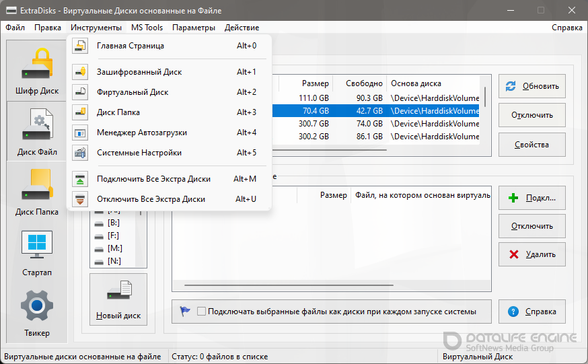Choose Менеджер Автозагрузки menu entry
588x364 pixels.
pyautogui.click(x=169, y=133)
